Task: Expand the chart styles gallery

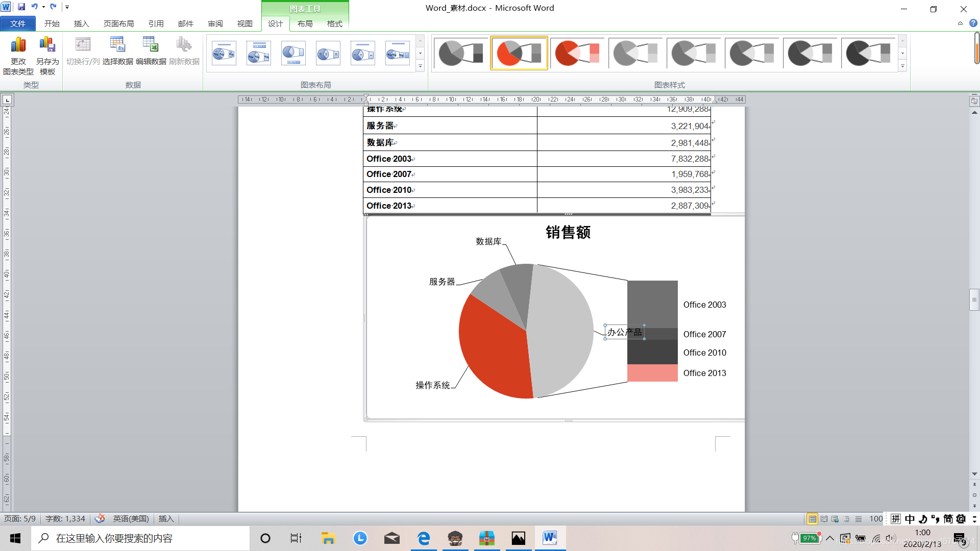Action: (x=902, y=66)
